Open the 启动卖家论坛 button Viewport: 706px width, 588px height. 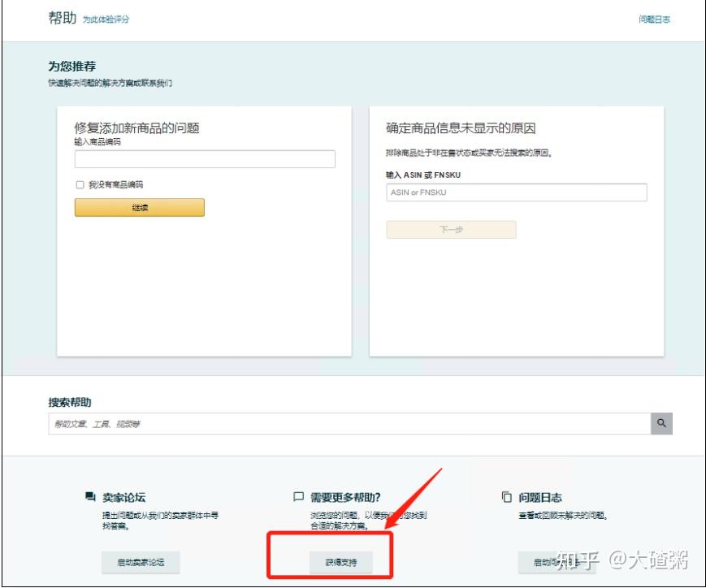141,562
